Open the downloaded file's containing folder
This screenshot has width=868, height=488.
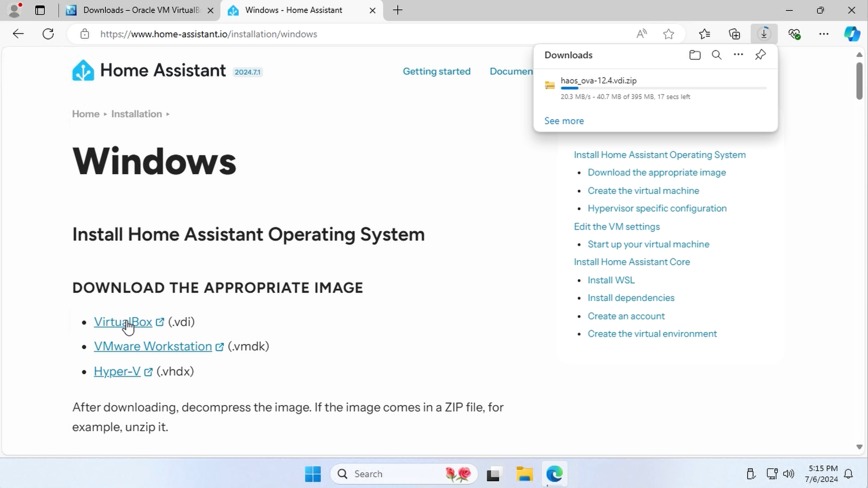(695, 55)
